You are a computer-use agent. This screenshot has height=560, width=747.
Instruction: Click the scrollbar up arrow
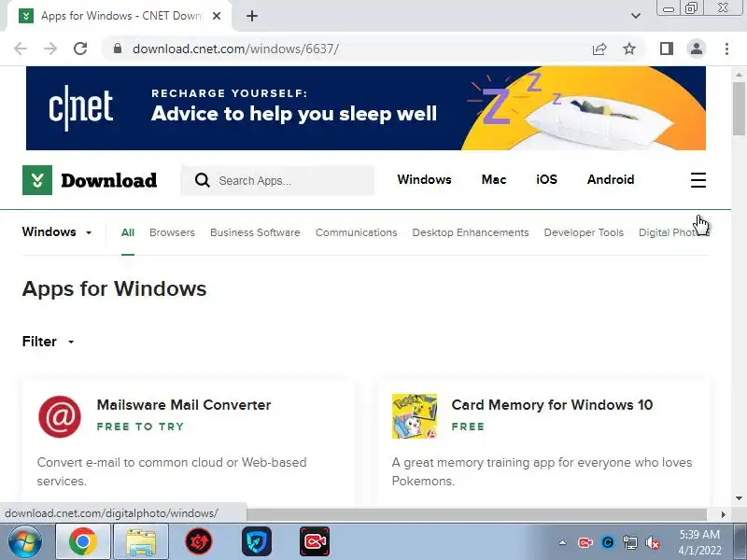coord(739,75)
